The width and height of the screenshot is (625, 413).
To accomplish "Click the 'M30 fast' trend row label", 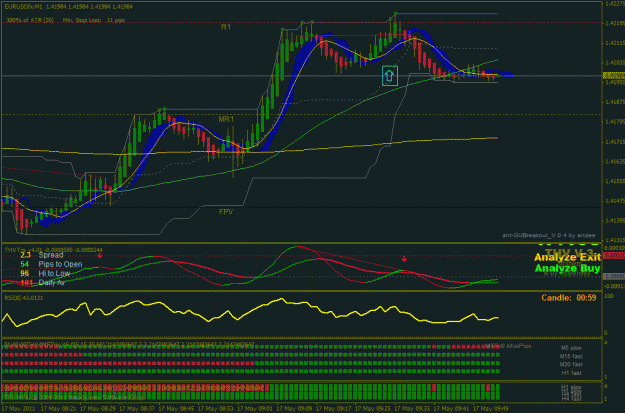I will [x=571, y=364].
